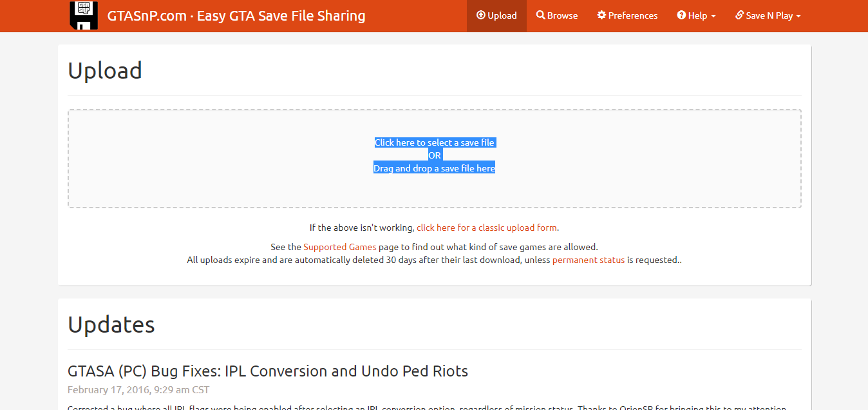This screenshot has height=410, width=868.
Task: Click the Updates section heading
Action: pyautogui.click(x=111, y=324)
